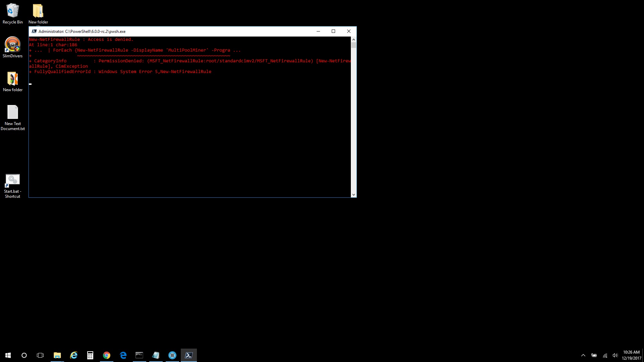
Task: Open the Wi-Fi network flyout
Action: click(x=605, y=355)
